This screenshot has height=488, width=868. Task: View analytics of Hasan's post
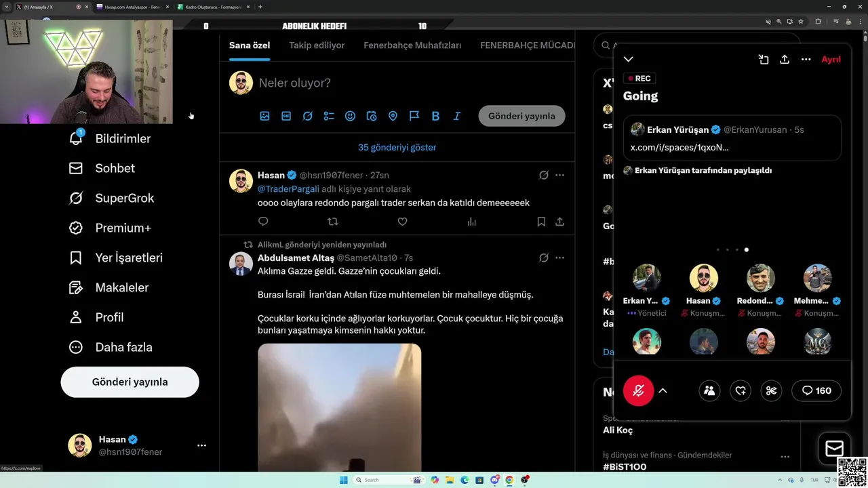[x=472, y=222]
